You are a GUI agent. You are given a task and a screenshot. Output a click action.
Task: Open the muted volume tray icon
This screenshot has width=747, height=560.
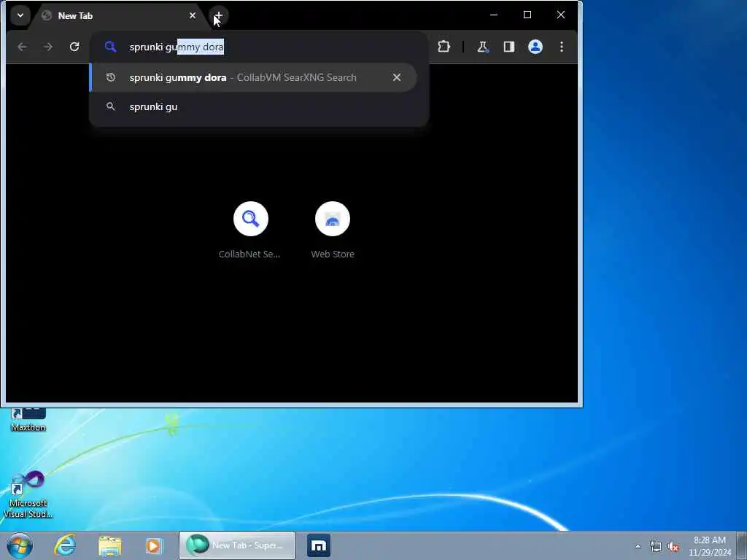point(673,547)
